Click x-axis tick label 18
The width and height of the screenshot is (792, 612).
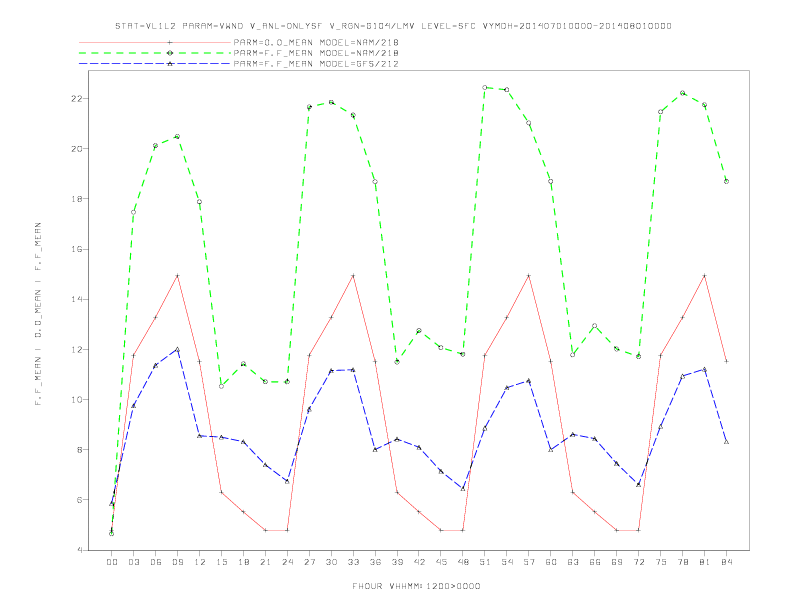[x=243, y=562]
